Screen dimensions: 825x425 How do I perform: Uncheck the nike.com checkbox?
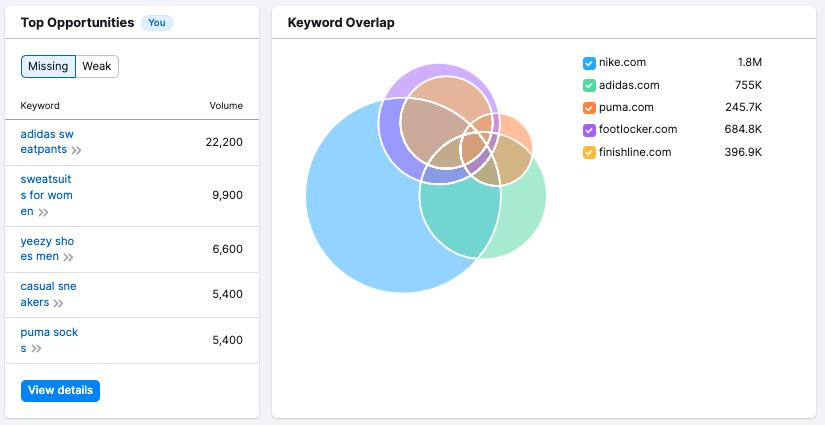(x=589, y=63)
